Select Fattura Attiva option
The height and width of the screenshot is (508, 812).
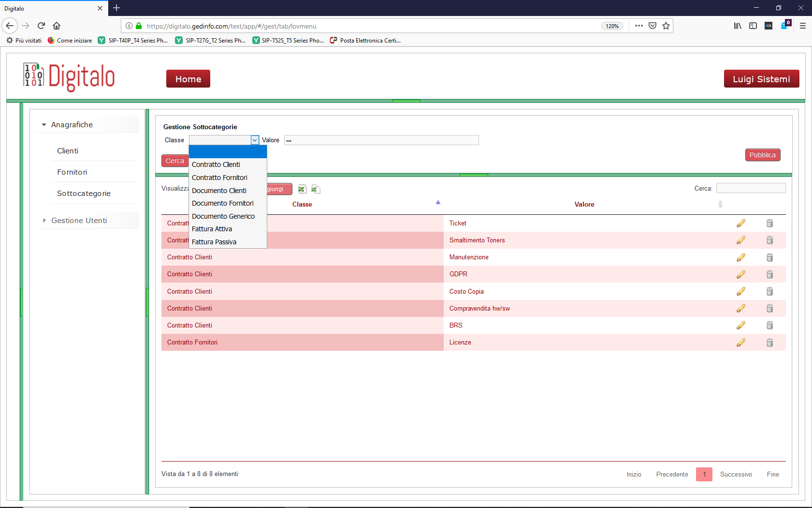click(228, 229)
